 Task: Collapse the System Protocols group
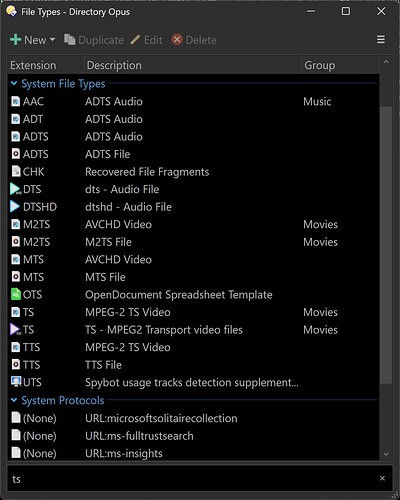(14, 400)
